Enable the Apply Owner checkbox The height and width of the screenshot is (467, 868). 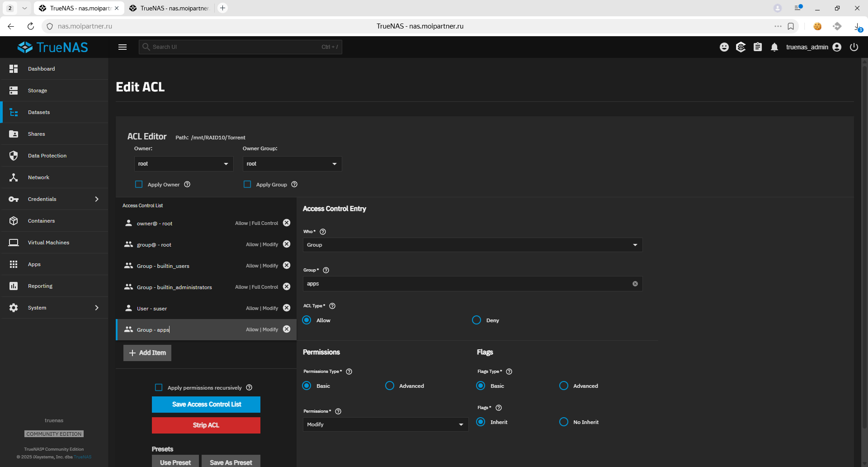[139, 184]
